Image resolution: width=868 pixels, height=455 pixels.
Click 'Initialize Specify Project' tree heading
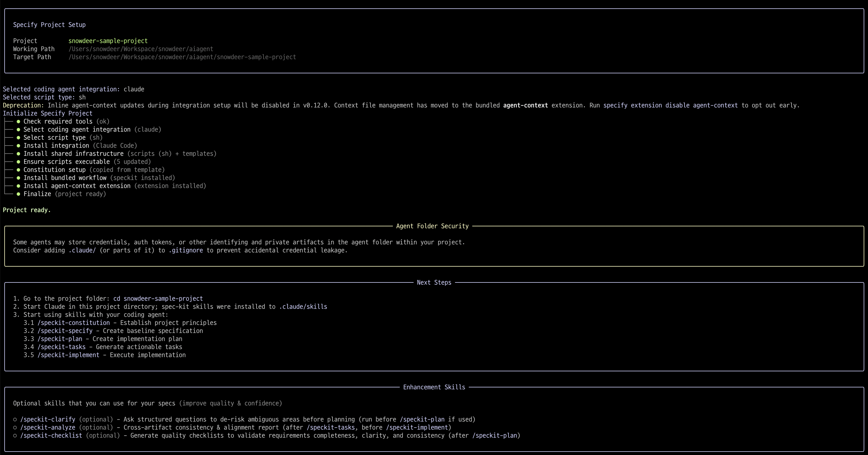47,114
